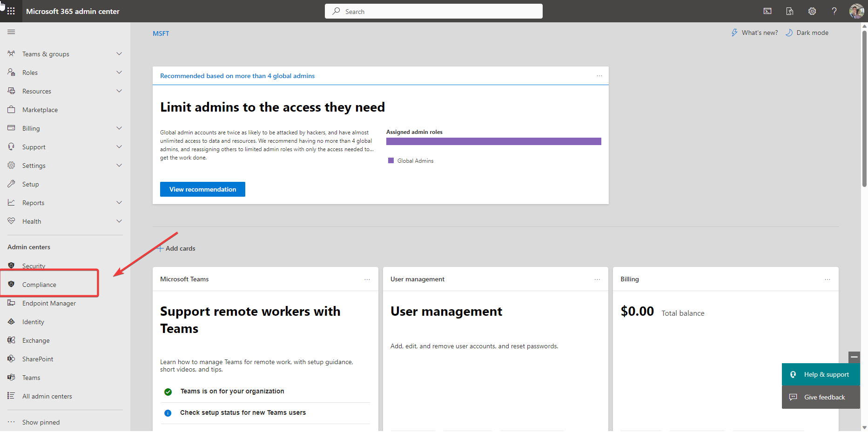Open Cloud Shell icon in top bar

point(767,11)
